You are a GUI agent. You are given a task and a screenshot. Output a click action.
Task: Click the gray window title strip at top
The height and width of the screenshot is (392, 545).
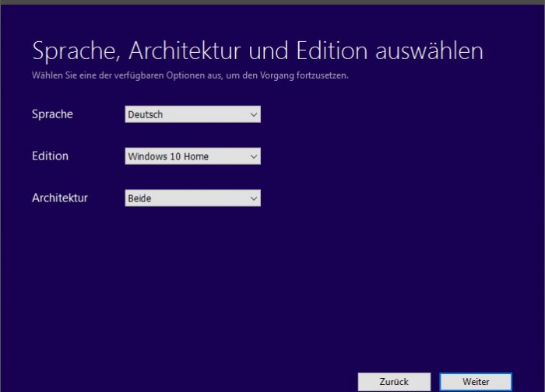pos(272,2)
